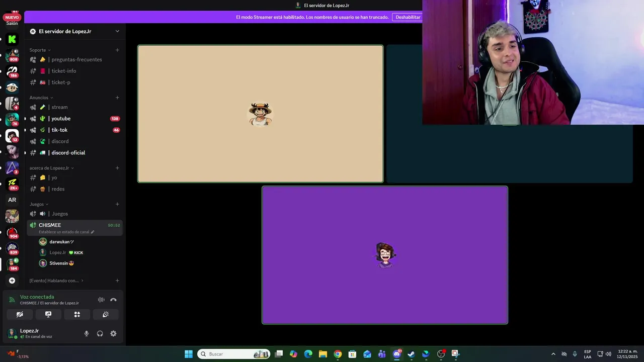
Task: Create channel in Juegos category
Action: click(x=117, y=204)
